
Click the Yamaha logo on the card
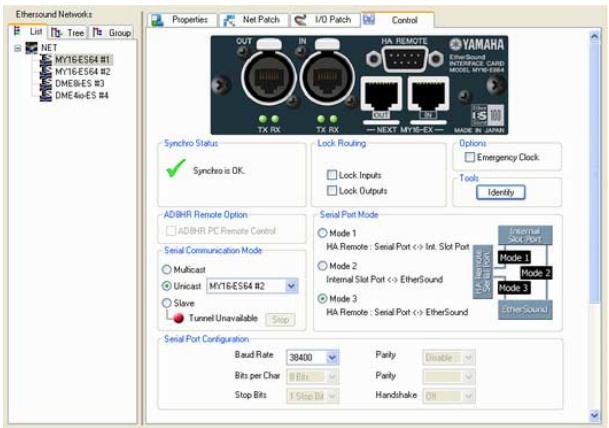(477, 44)
